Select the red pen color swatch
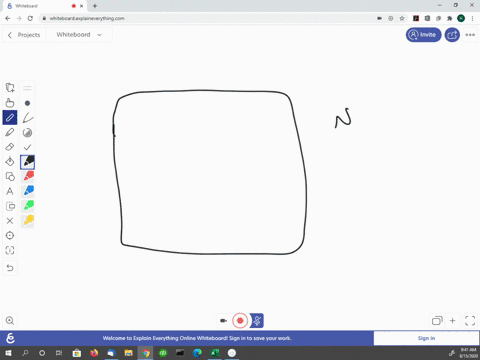480x360 pixels. click(28, 176)
